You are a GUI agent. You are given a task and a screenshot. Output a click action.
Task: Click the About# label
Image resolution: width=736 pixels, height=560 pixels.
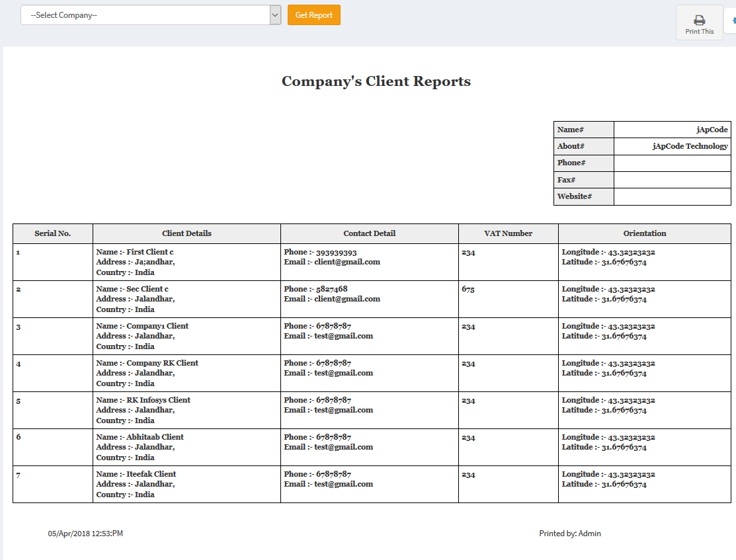(571, 146)
